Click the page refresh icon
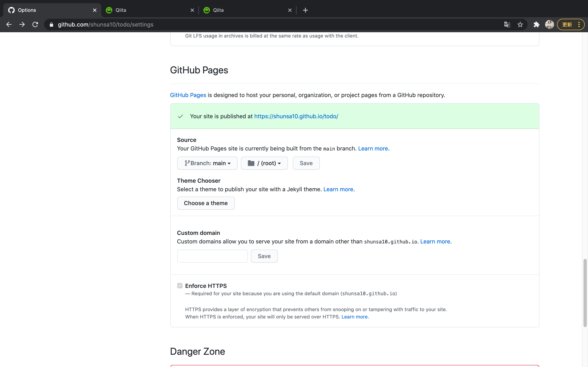The height and width of the screenshot is (367, 588). coord(36,24)
